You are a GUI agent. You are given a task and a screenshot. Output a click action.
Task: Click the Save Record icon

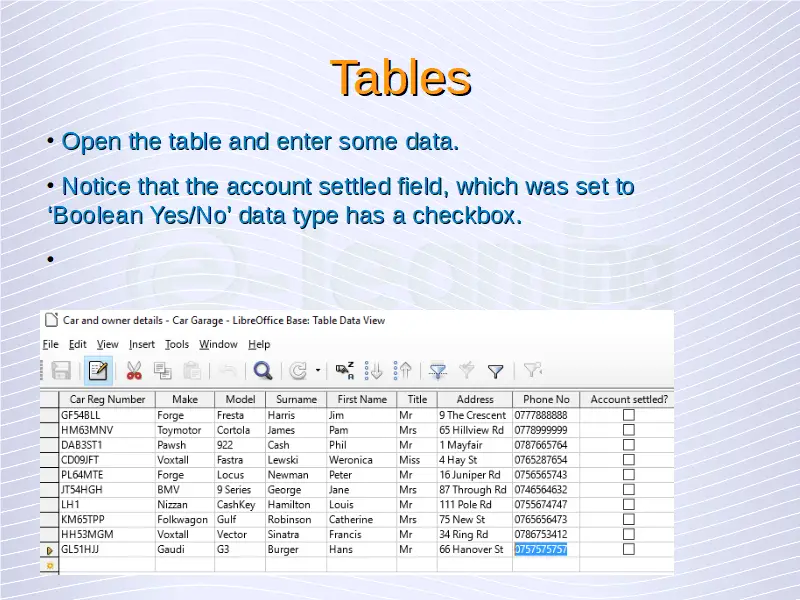coord(61,370)
